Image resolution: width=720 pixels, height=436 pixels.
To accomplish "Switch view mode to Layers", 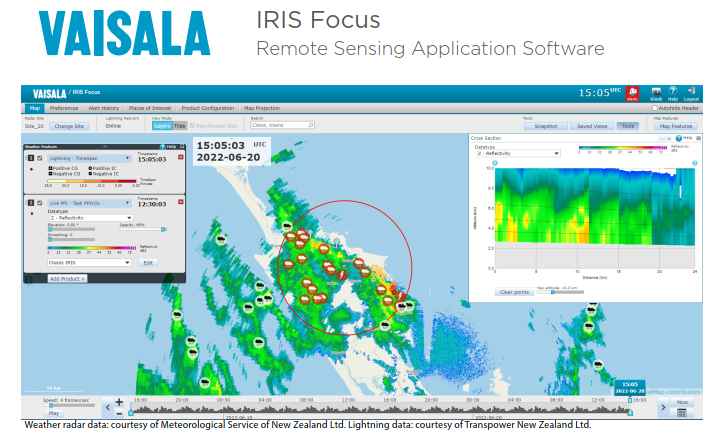I will (x=162, y=126).
